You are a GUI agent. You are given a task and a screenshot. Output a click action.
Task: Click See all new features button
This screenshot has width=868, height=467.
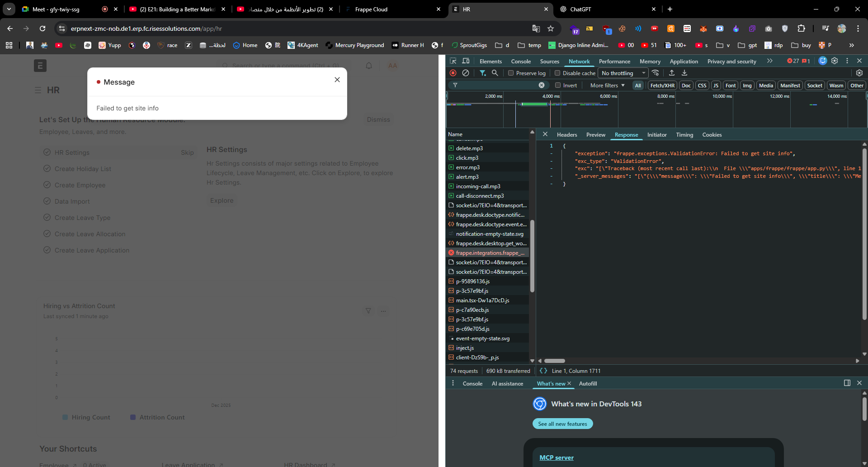point(562,424)
